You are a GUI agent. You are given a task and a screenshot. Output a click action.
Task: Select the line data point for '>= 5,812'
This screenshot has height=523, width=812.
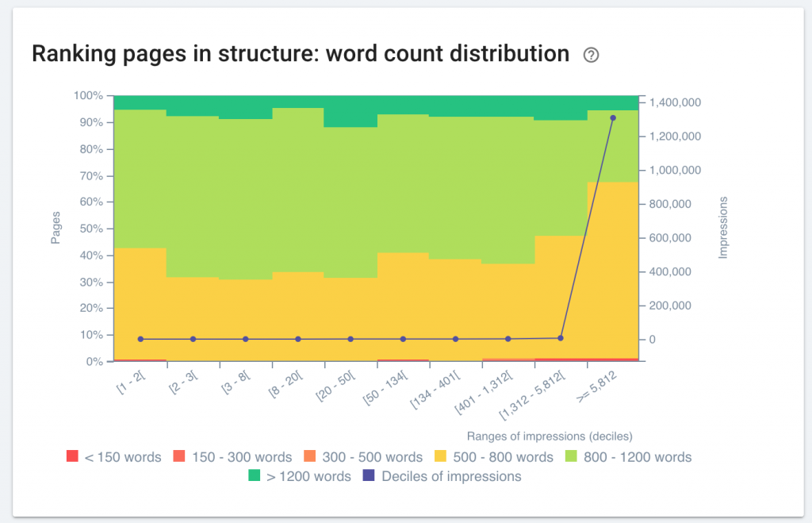tap(613, 118)
